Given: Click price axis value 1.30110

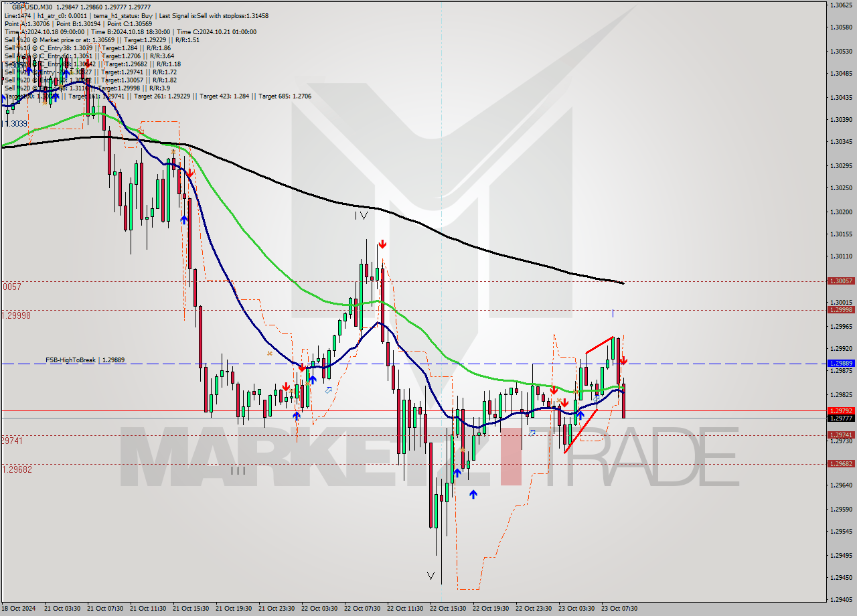Looking at the screenshot, I should pyautogui.click(x=841, y=256).
